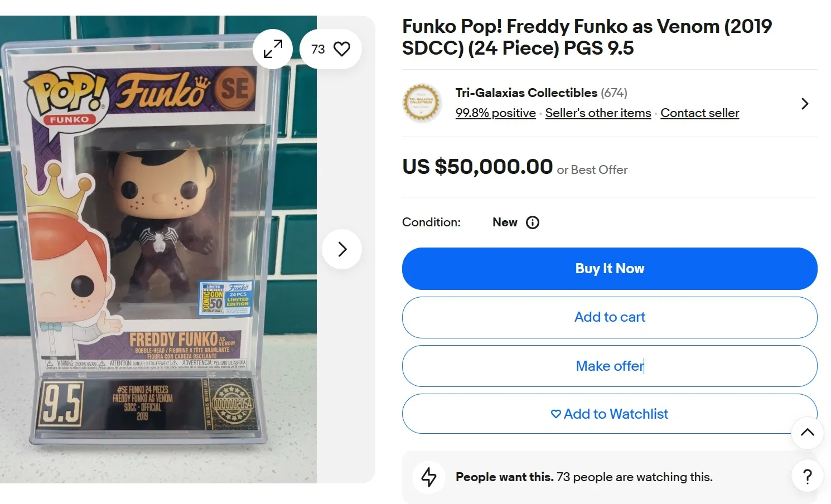
Task: Go to the next product image
Action: 342,249
